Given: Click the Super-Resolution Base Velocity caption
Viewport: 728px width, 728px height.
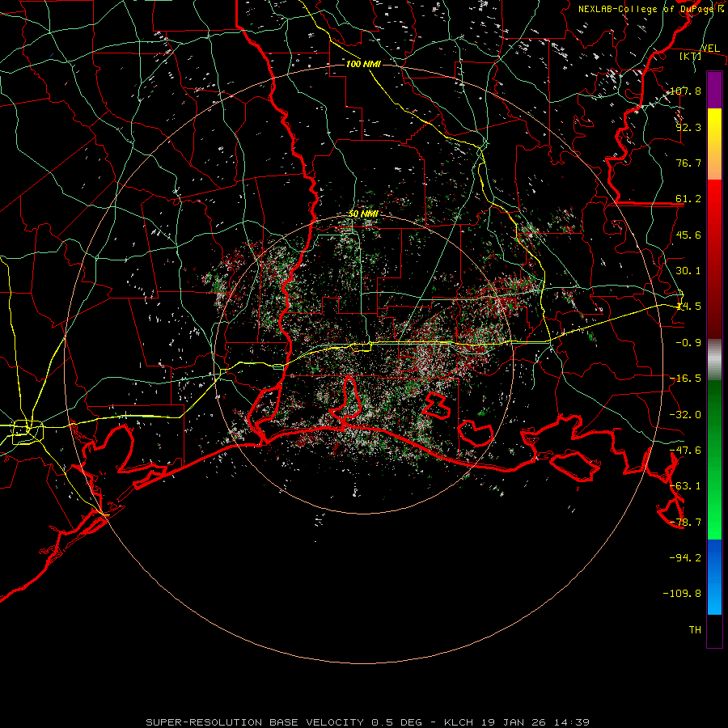Looking at the screenshot, I should coord(367,722).
